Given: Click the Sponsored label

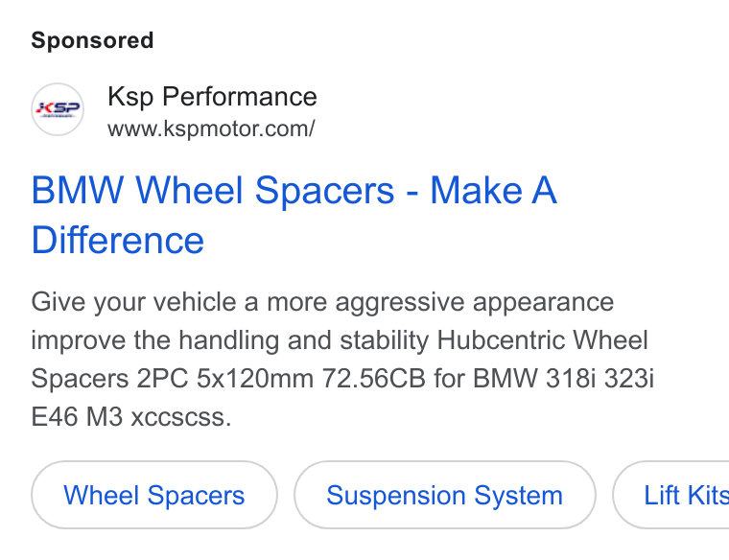Looking at the screenshot, I should point(92,40).
